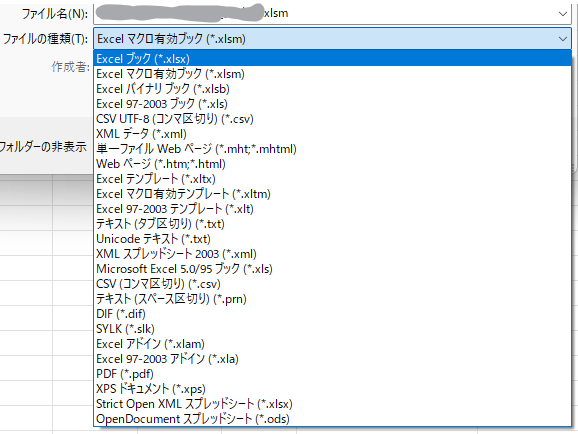Select XPS ドキュメント (*.xps)

click(332, 389)
